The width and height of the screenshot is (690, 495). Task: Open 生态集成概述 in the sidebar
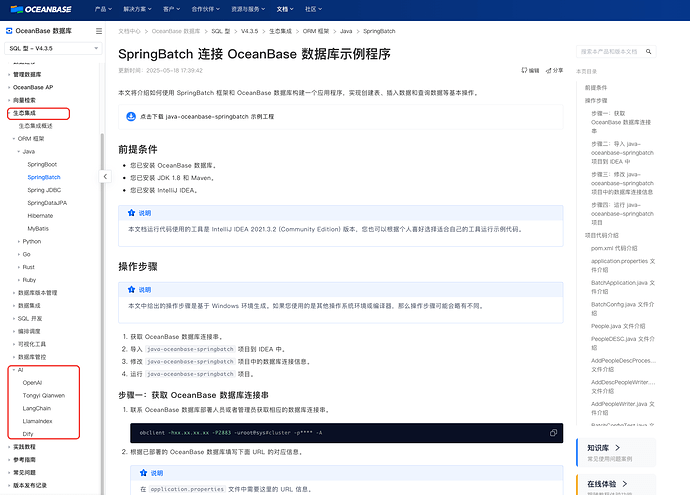35,126
